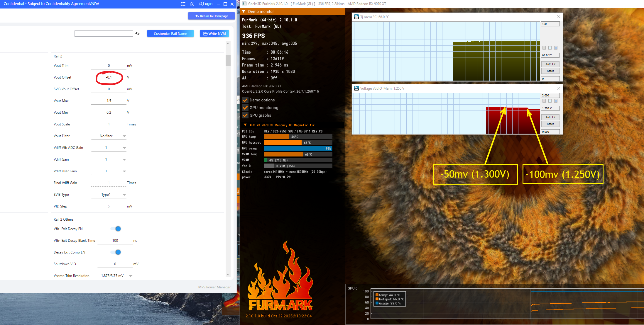
Task: Click the Tj mem graph maximum field showing 100
Action: click(550, 24)
